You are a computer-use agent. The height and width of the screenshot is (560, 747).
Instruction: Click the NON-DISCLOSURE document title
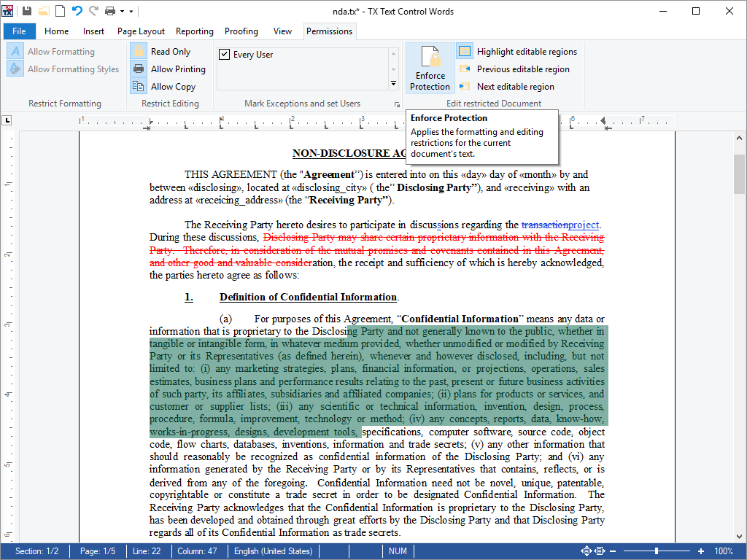coord(349,153)
